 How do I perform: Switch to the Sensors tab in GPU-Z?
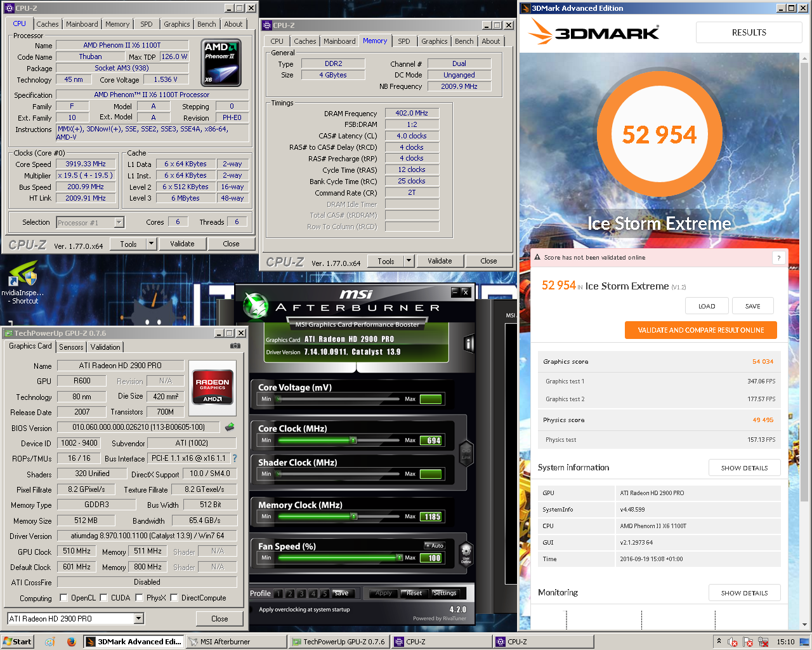pyautogui.click(x=71, y=347)
